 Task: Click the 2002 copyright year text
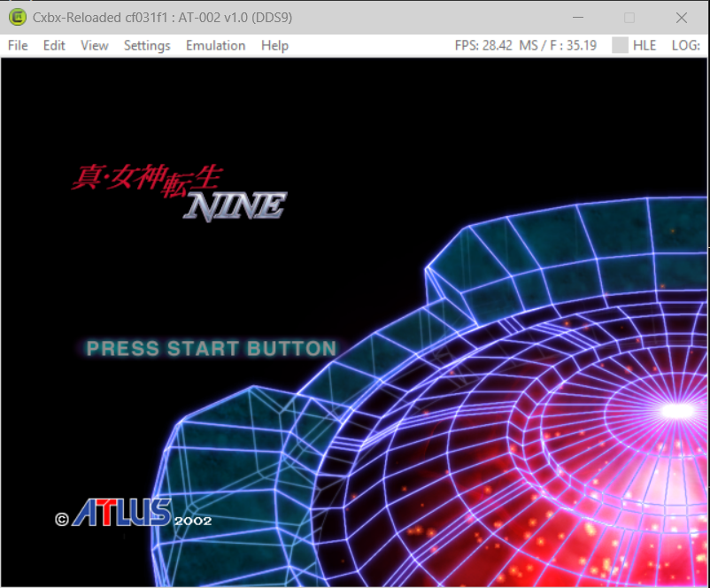click(193, 521)
